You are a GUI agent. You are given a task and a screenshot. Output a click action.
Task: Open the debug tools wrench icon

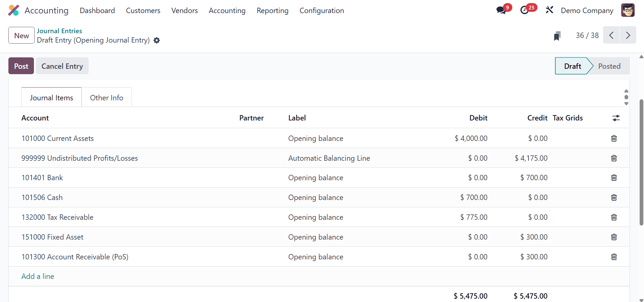[549, 10]
